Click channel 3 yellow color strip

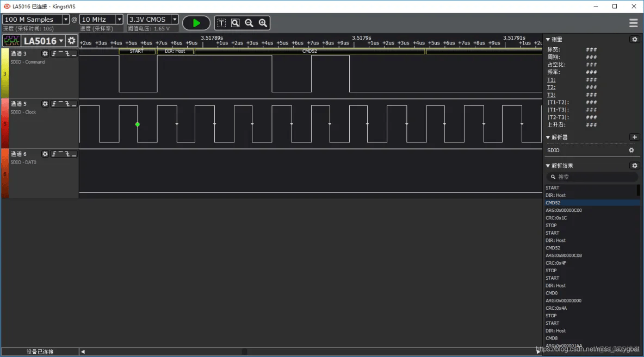tap(5, 73)
